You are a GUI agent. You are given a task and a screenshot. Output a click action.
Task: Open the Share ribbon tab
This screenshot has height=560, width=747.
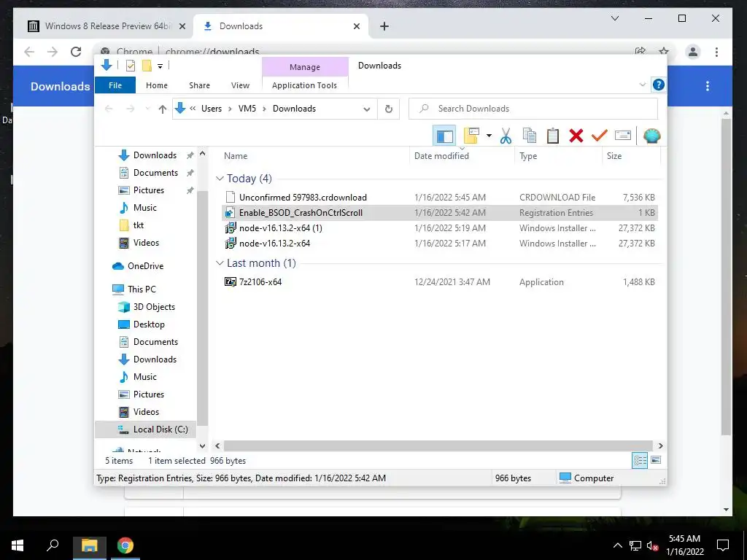(199, 85)
